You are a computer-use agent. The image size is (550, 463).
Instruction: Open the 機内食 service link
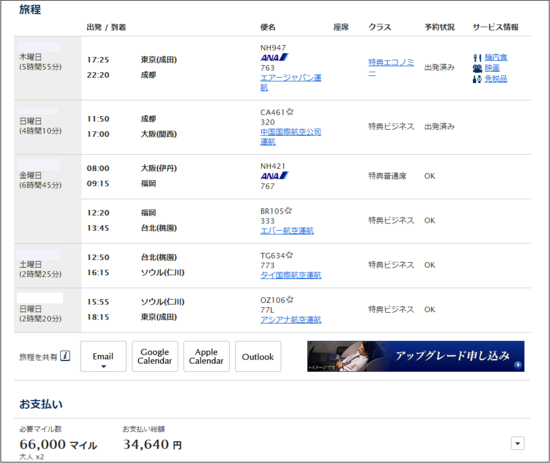(x=496, y=57)
